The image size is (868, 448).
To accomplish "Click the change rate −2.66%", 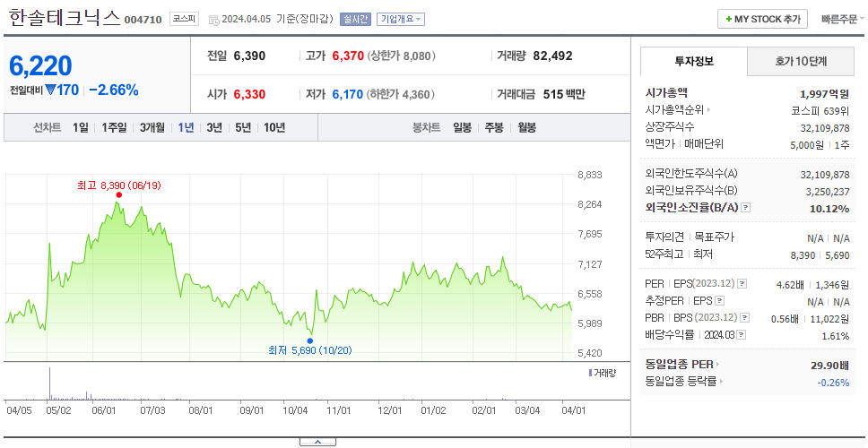I will click(114, 90).
